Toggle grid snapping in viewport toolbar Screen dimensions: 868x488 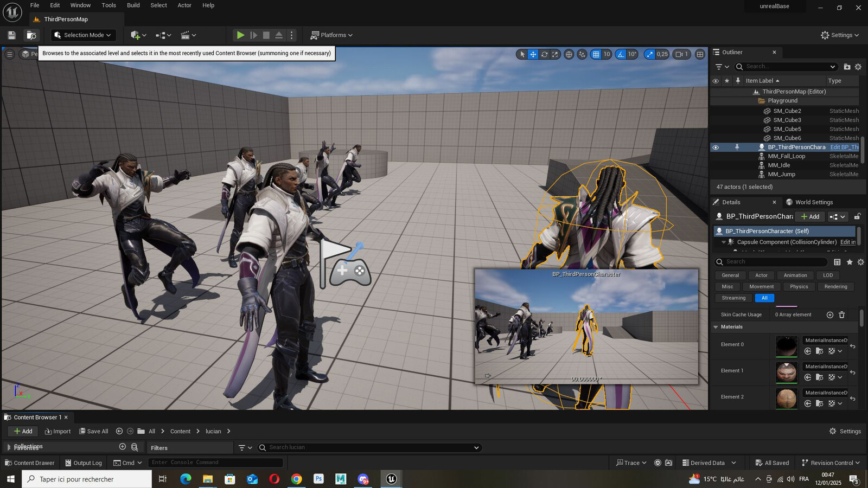coord(596,54)
